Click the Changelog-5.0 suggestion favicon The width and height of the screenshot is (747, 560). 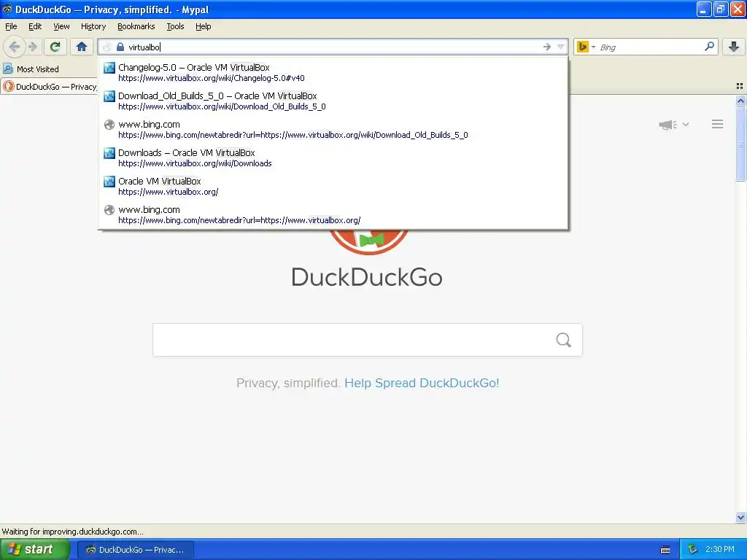109,68
